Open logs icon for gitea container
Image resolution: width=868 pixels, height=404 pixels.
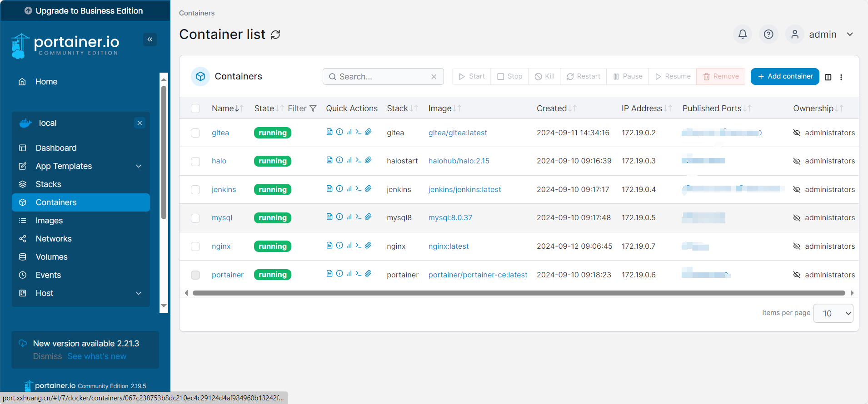coord(329,132)
